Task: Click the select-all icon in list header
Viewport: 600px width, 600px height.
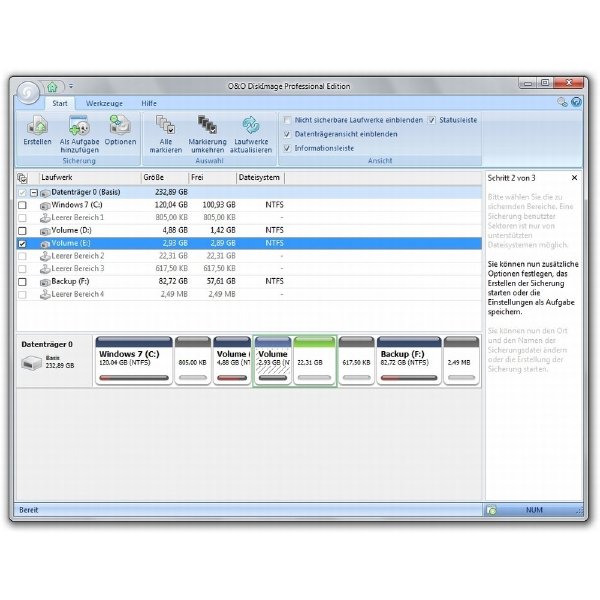Action: [22, 178]
